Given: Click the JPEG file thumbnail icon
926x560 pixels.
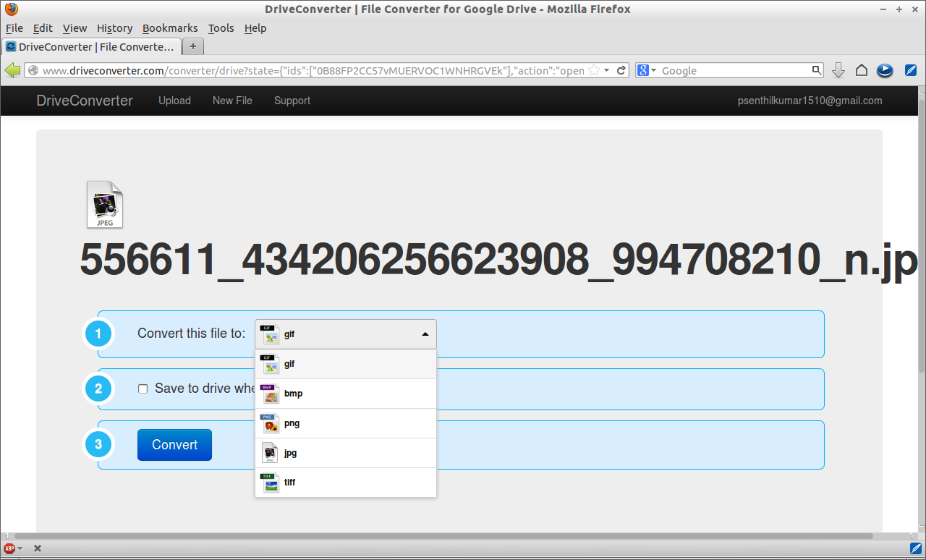Looking at the screenshot, I should pos(105,204).
